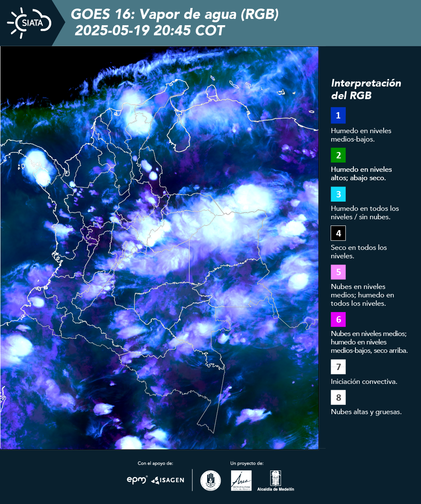Select the black swatch numbered 4
The width and height of the screenshot is (421, 504).
tap(338, 233)
